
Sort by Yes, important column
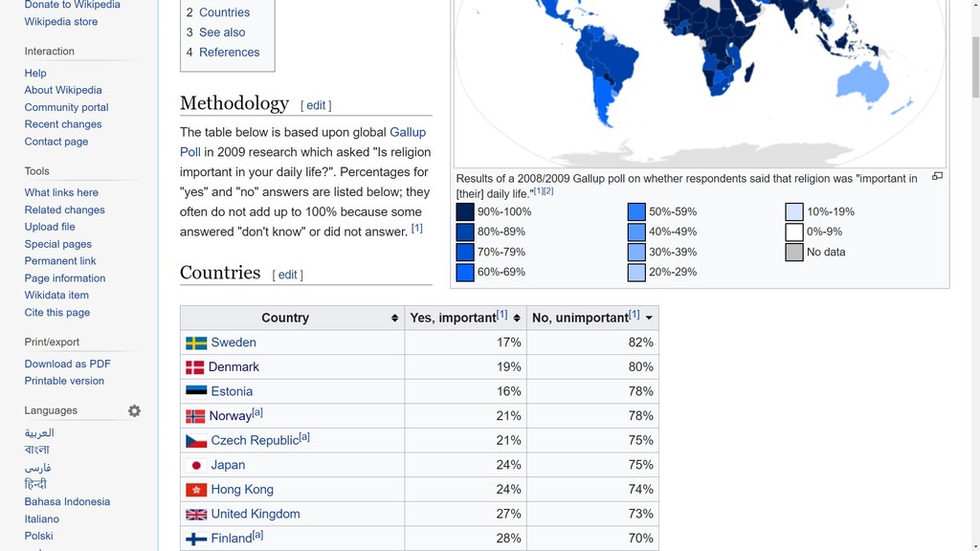pyautogui.click(x=517, y=318)
